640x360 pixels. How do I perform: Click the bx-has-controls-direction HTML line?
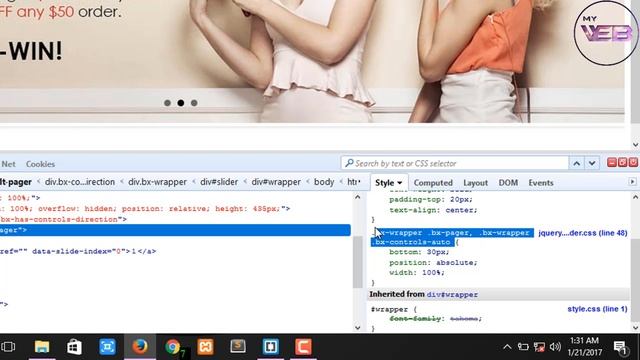[x=63, y=220]
